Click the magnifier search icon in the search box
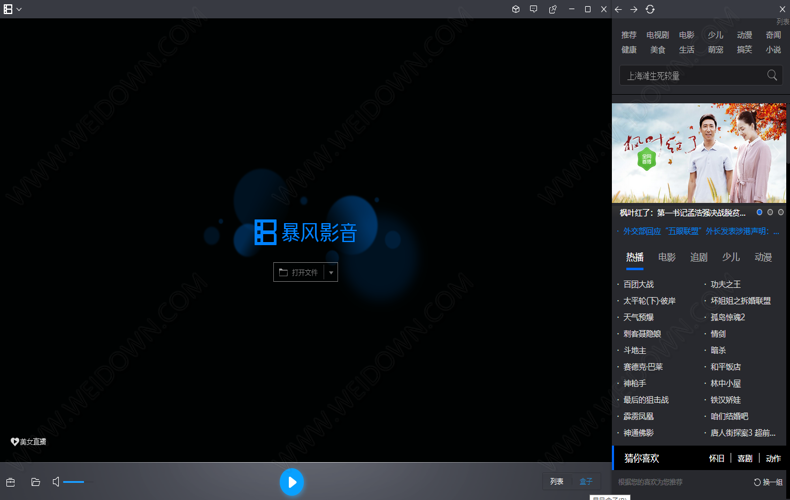The width and height of the screenshot is (790, 500). tap(772, 76)
